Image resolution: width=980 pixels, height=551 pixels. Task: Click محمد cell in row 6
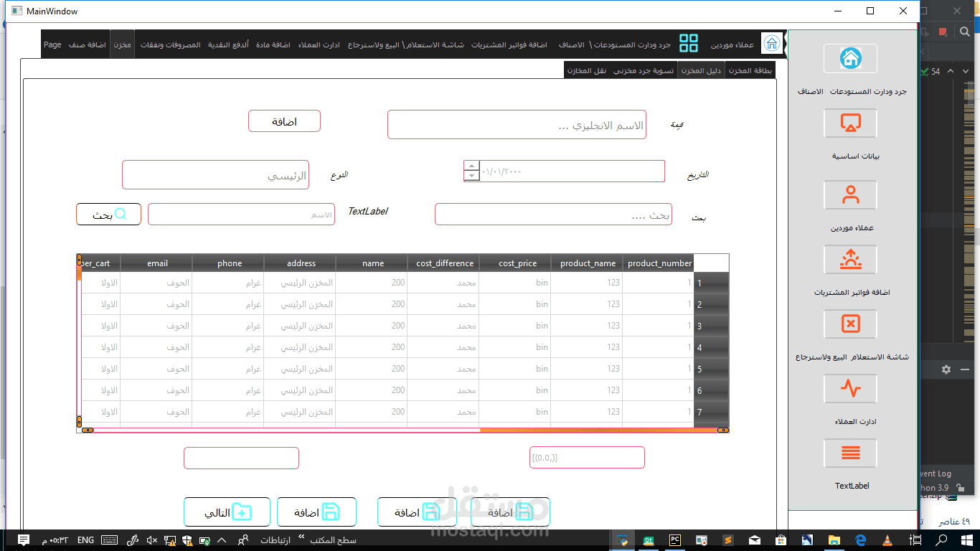tap(443, 390)
